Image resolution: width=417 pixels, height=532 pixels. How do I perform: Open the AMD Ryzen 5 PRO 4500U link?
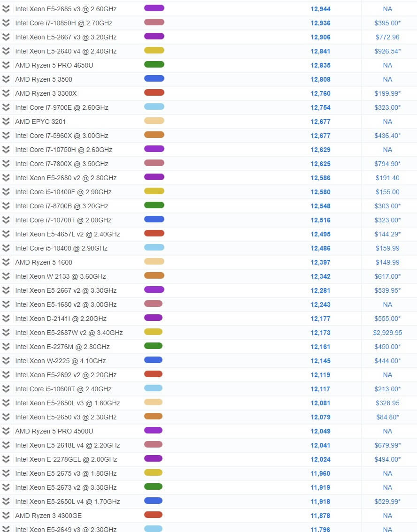[54, 431]
